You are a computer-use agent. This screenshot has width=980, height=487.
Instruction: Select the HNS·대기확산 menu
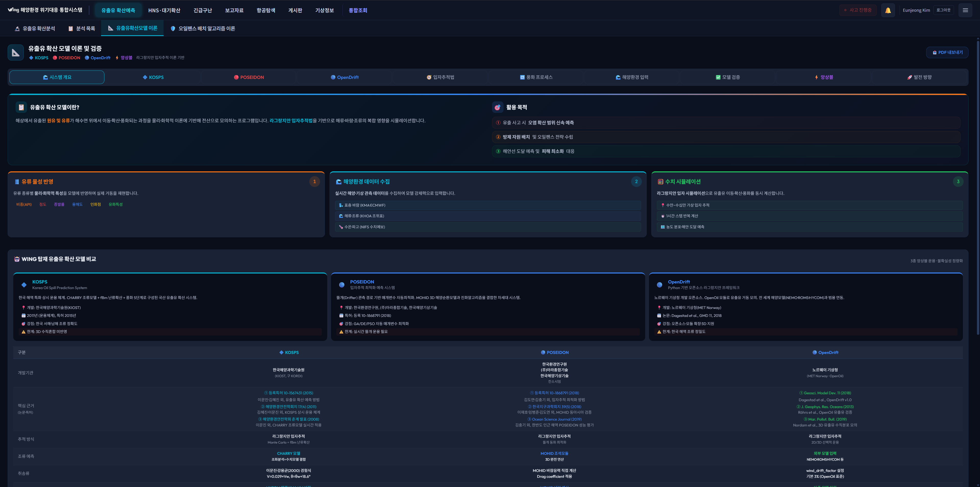(164, 10)
